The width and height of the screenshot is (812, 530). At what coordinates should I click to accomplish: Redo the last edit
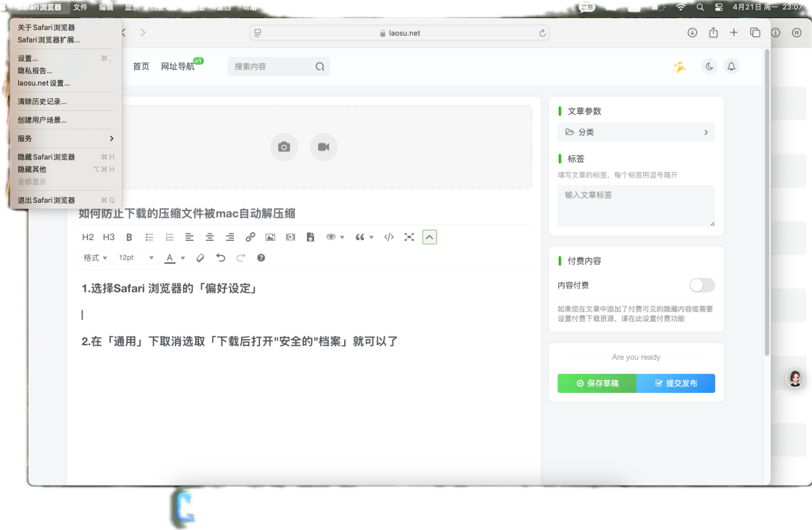[x=241, y=257]
